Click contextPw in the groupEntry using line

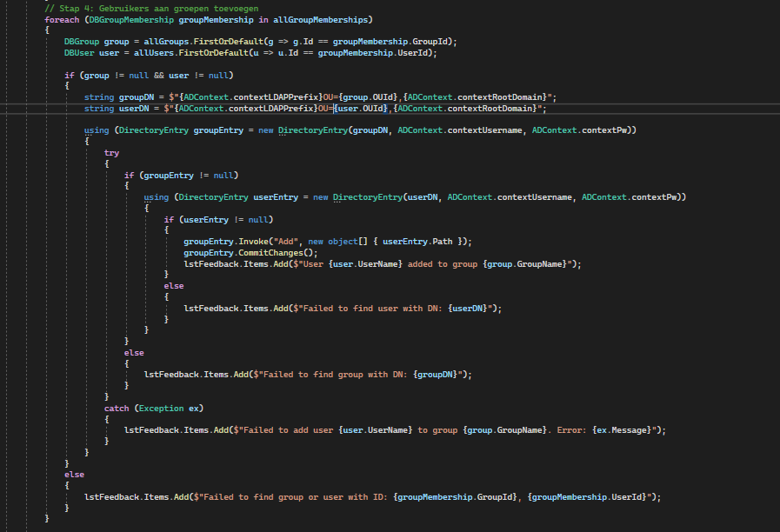pos(603,130)
